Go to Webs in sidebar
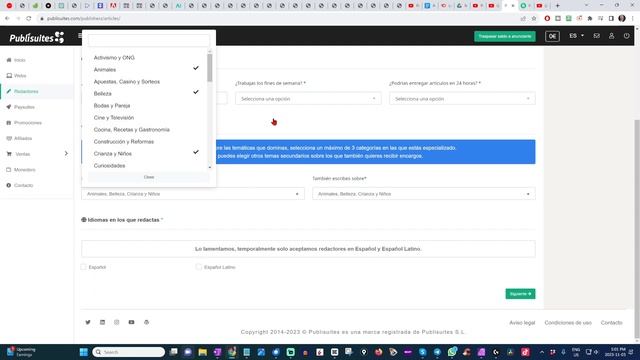640x360 pixels. (x=20, y=76)
